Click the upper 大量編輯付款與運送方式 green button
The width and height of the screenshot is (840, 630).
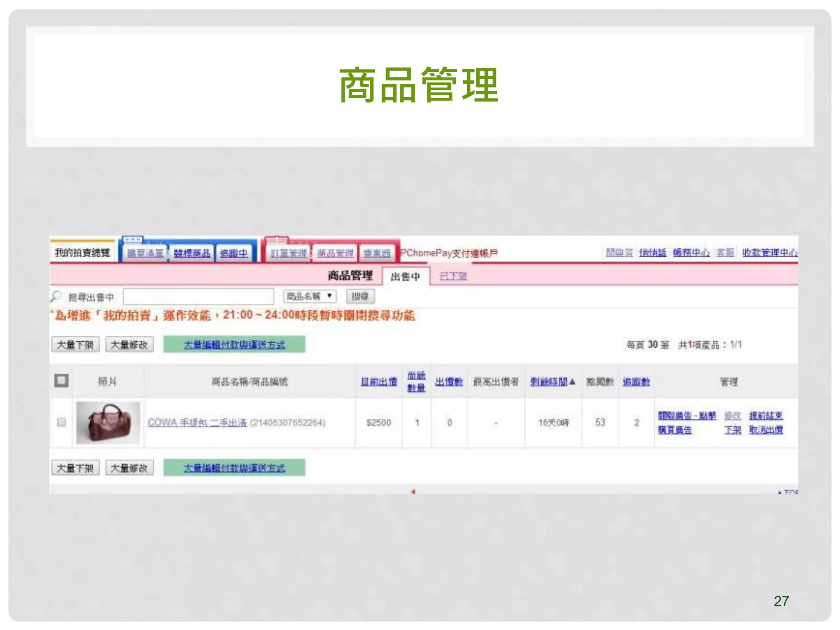(x=234, y=345)
